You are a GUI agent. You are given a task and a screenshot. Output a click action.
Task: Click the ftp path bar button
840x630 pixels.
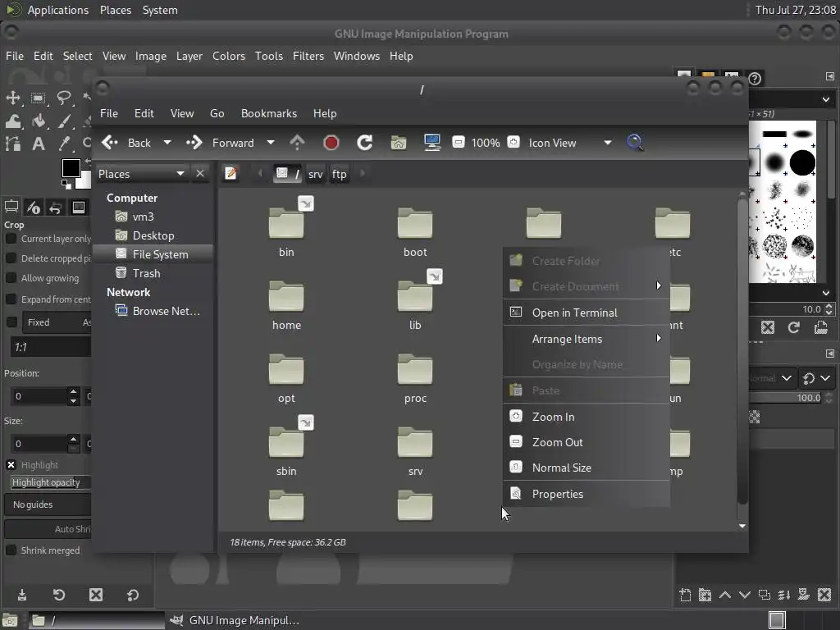[x=339, y=174]
